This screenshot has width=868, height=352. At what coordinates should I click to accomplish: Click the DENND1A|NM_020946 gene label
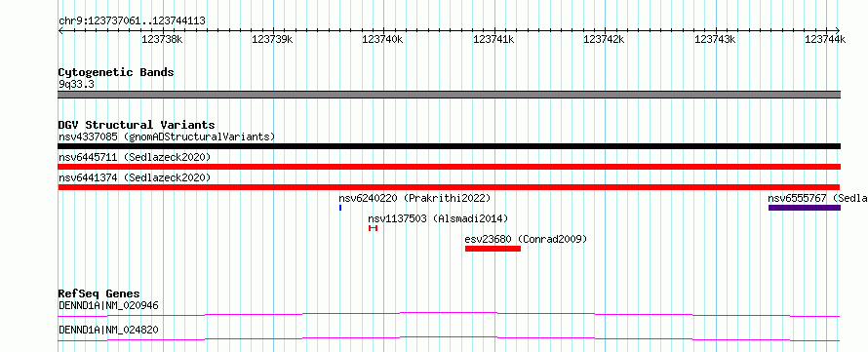point(108,305)
